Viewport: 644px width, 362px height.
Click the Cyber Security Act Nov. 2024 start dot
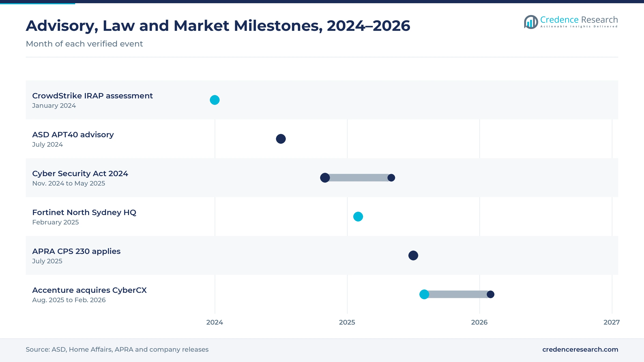click(325, 178)
